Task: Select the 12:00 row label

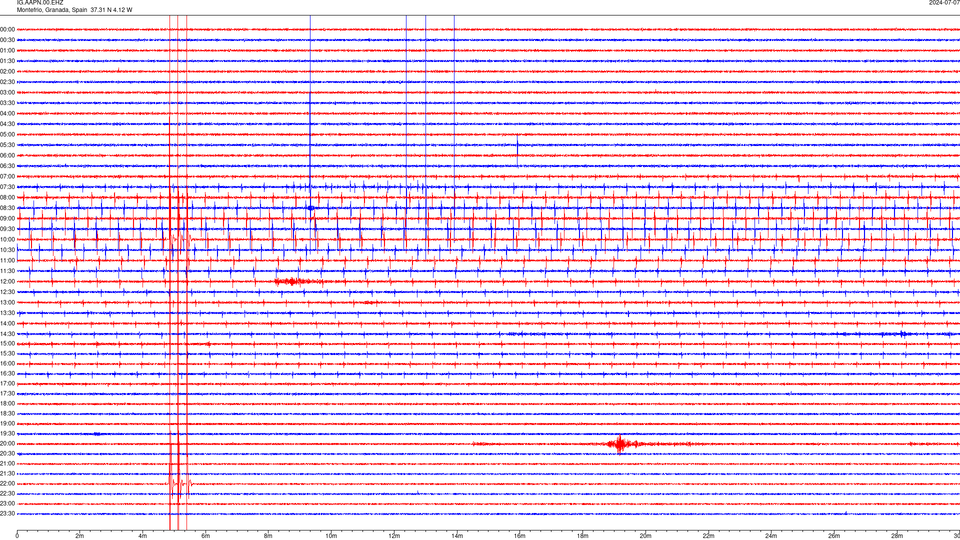Action: (x=7, y=282)
